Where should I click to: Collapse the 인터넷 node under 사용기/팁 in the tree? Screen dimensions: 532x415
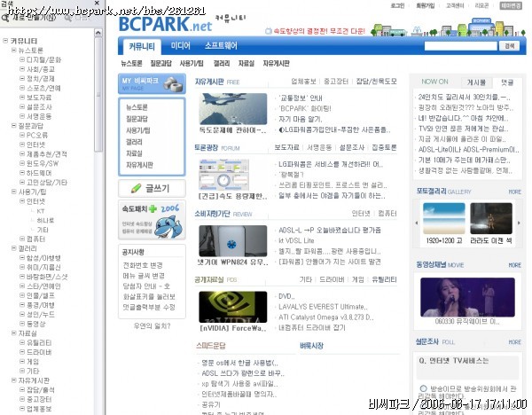pyautogui.click(x=21, y=201)
